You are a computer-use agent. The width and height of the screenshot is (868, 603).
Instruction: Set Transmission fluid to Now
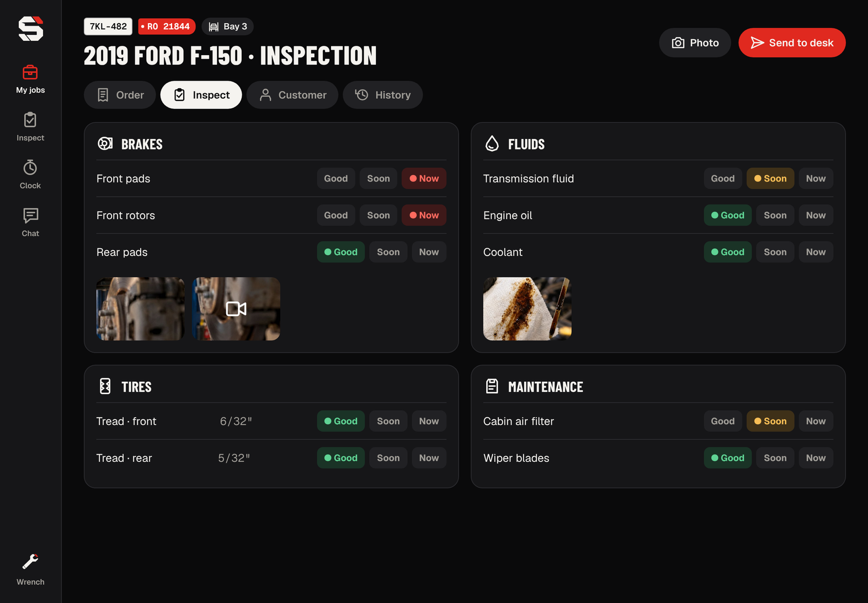tap(816, 178)
